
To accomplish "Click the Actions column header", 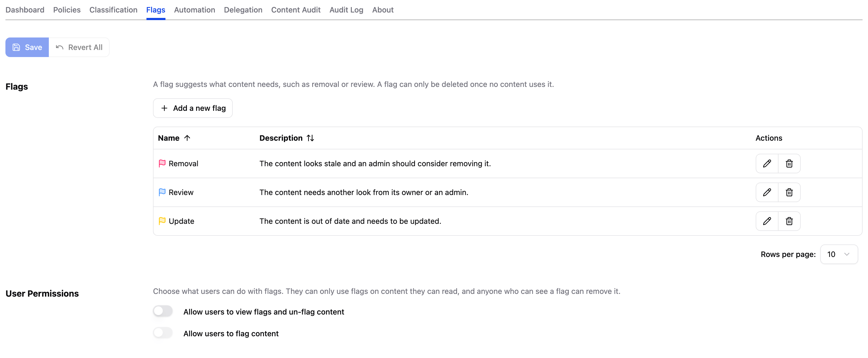I will coord(769,138).
